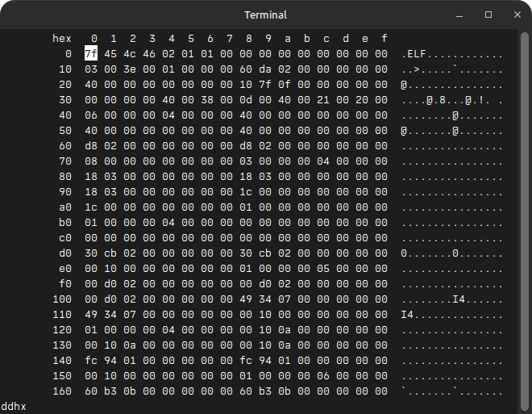Screen dimensions: 532x414
Task: Select row offset label 160
Action: tap(62, 391)
